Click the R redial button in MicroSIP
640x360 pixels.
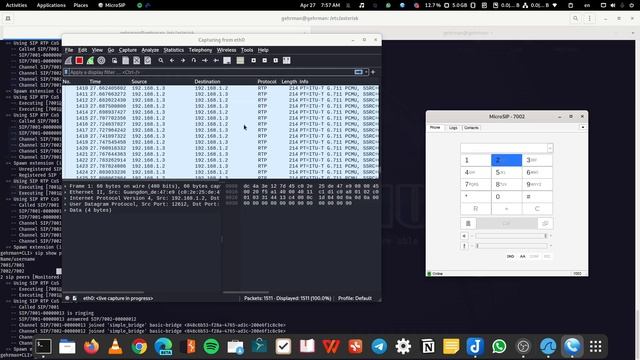[x=476, y=209]
